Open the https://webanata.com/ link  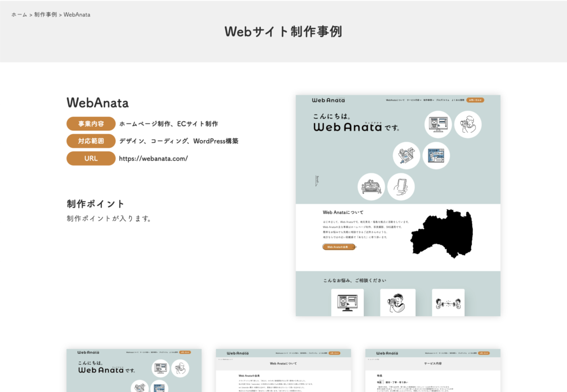point(153,158)
